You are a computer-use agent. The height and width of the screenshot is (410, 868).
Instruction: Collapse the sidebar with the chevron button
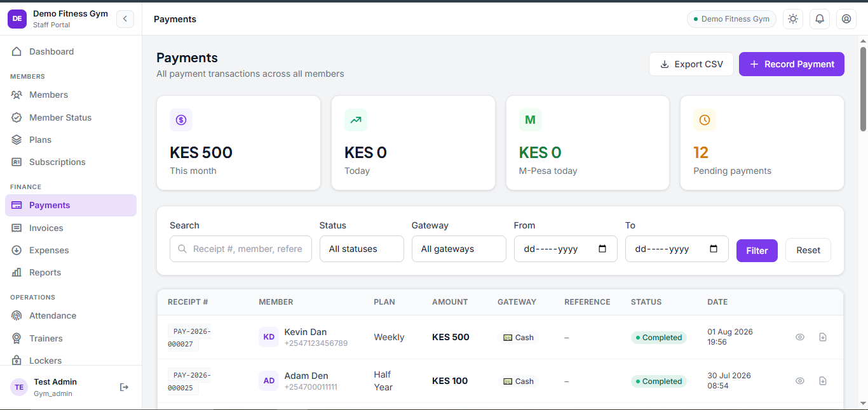pyautogui.click(x=125, y=19)
